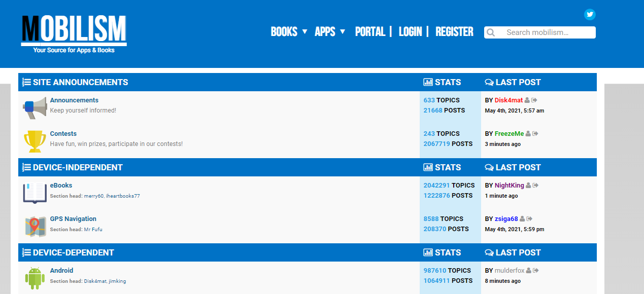Focus the Search mobilism field

point(540,32)
